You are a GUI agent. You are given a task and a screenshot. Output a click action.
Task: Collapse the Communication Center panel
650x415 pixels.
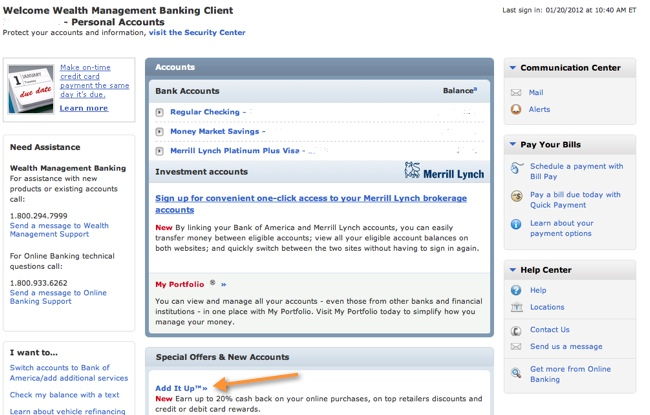pyautogui.click(x=513, y=67)
